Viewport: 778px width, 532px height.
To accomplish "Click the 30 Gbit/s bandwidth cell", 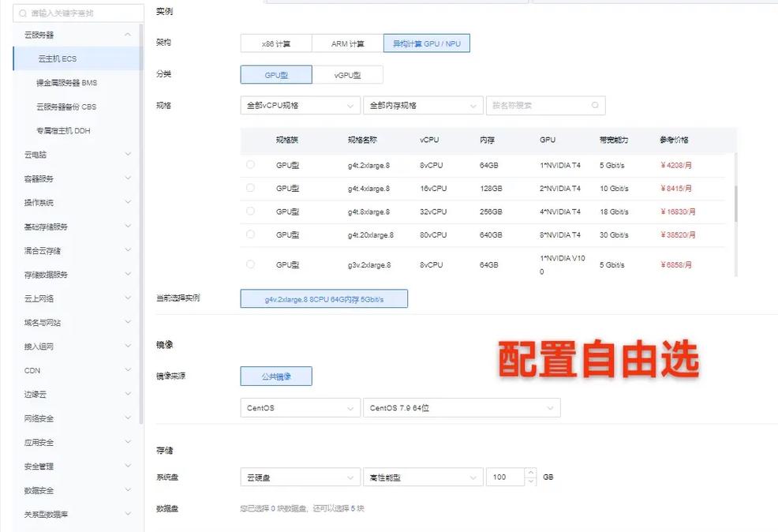I will coord(614,234).
